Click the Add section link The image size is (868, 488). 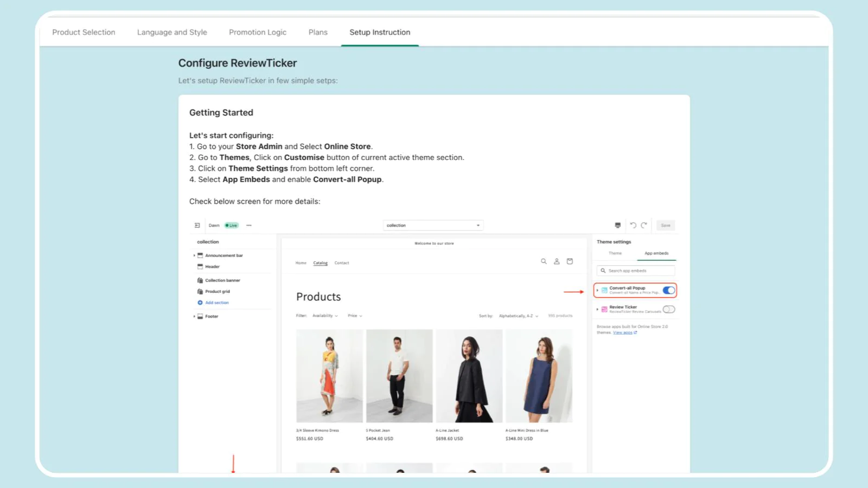coord(217,303)
